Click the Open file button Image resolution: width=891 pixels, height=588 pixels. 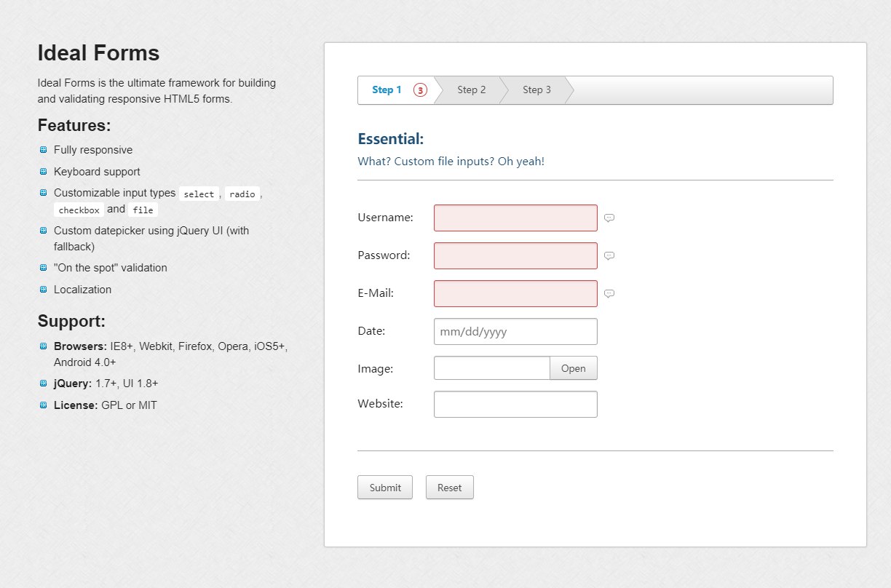pyautogui.click(x=573, y=368)
